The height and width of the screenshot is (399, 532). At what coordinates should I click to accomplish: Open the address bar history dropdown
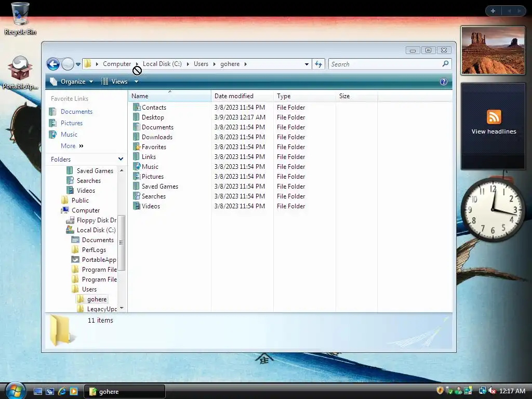pyautogui.click(x=307, y=64)
